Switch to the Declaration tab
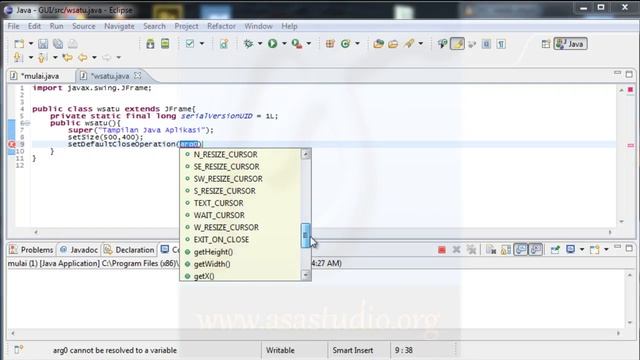The image size is (640, 360). click(129, 250)
